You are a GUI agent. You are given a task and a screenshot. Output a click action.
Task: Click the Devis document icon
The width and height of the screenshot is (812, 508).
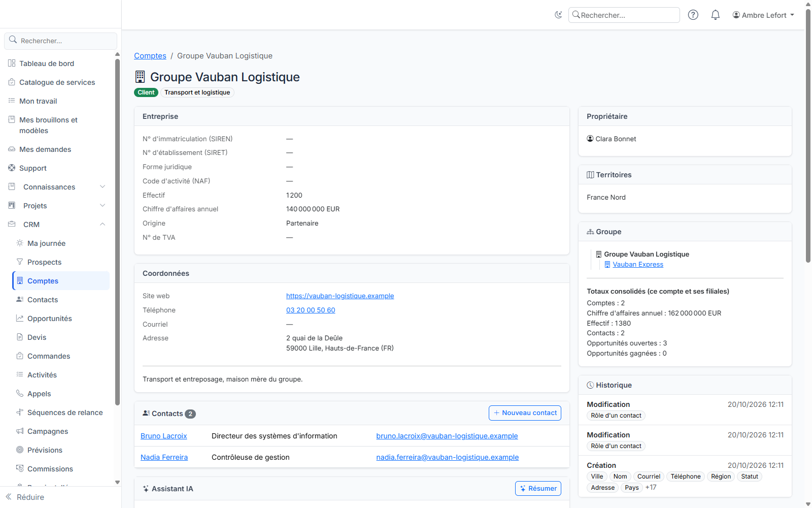[20, 337]
